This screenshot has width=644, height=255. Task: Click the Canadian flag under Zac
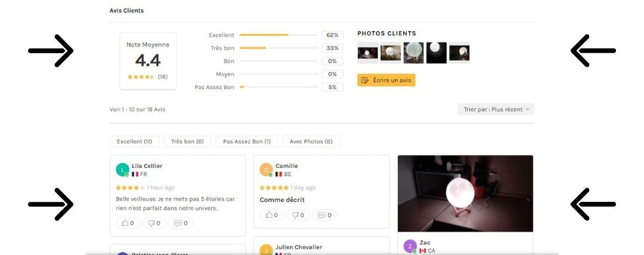click(423, 251)
